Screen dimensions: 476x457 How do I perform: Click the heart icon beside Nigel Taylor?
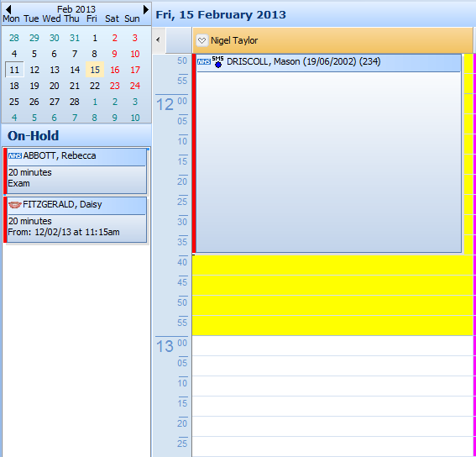pos(201,40)
